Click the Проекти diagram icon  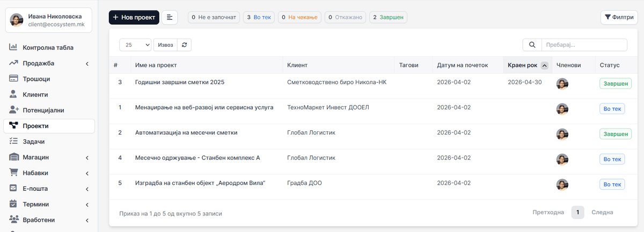tap(14, 126)
